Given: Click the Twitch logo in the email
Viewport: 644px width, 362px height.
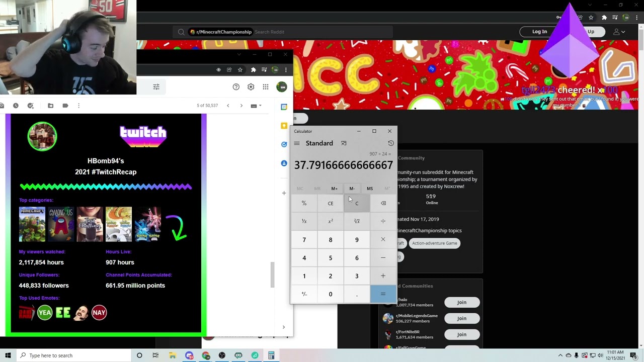Looking at the screenshot, I should click(x=143, y=136).
